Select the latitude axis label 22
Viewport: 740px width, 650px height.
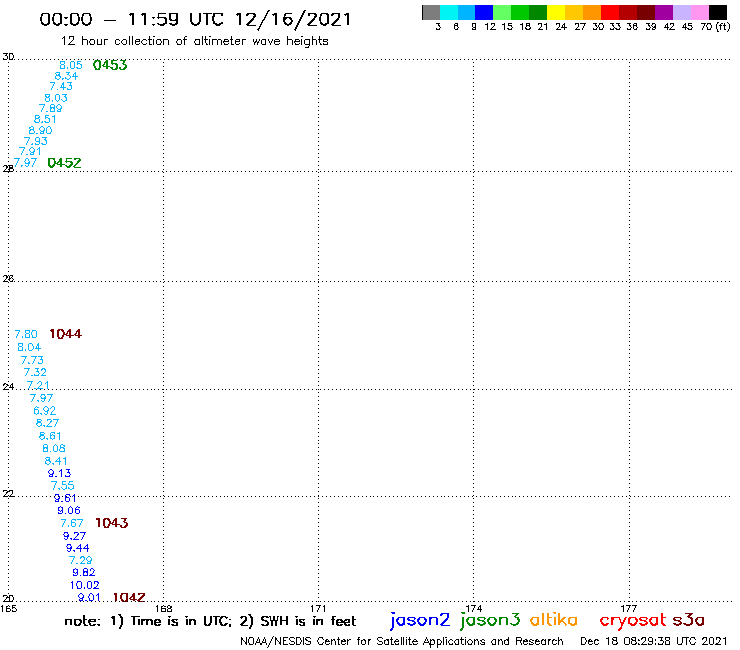pos(8,493)
